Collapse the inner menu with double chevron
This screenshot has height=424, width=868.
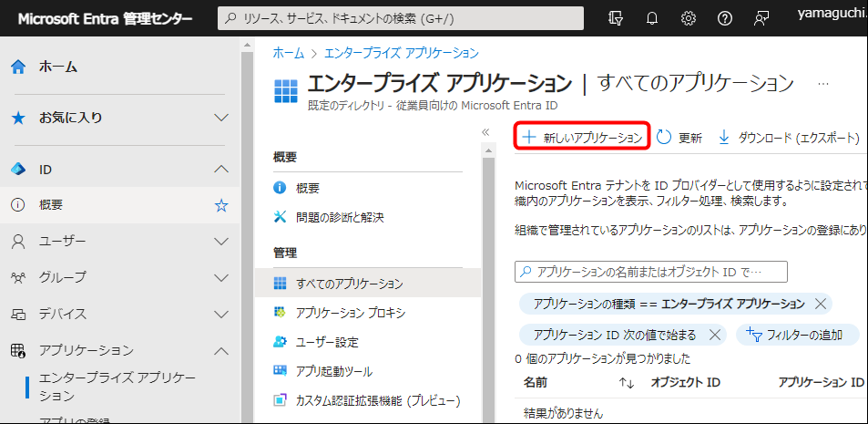pyautogui.click(x=486, y=132)
